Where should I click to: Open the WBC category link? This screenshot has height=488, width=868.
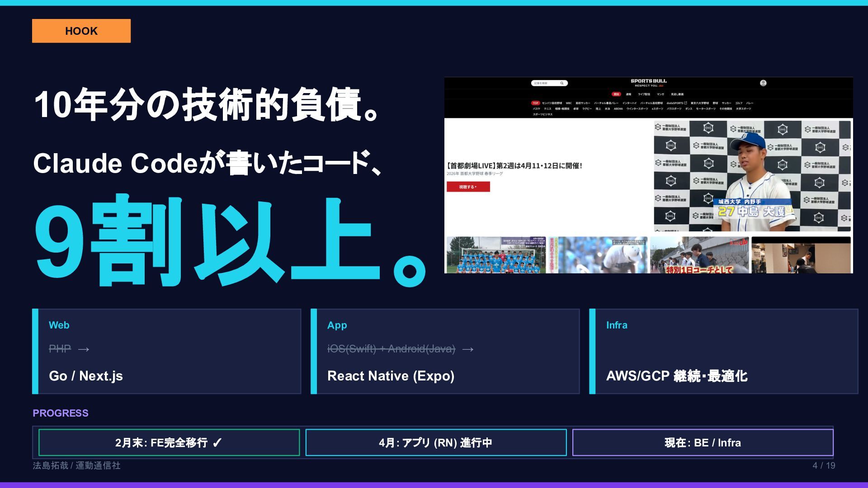tap(569, 103)
